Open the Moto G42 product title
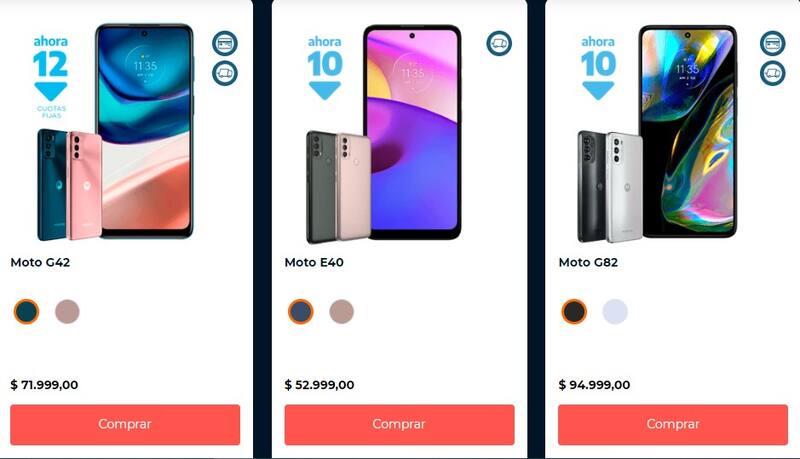Screen dimensions: 800x459 (40, 262)
